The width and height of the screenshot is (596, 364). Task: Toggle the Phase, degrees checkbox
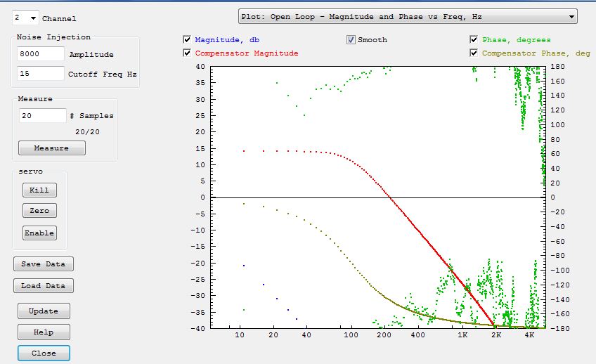point(474,40)
